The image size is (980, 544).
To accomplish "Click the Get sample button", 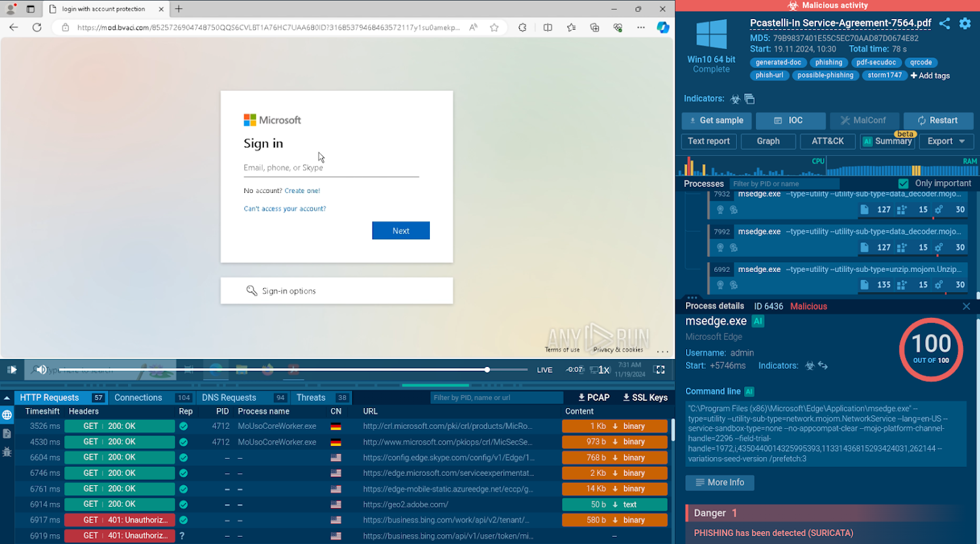I will point(716,120).
